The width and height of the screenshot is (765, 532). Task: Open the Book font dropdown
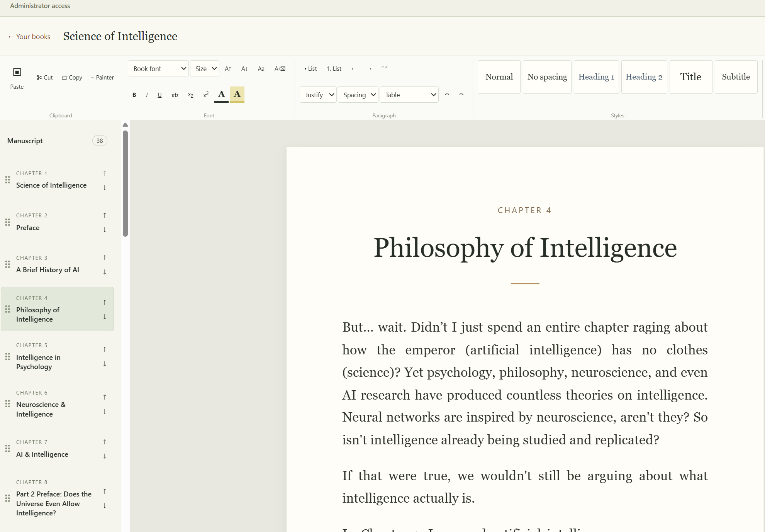[x=158, y=69]
